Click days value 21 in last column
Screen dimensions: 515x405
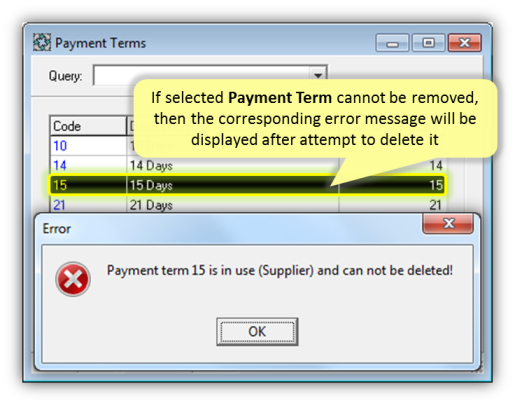[436, 205]
